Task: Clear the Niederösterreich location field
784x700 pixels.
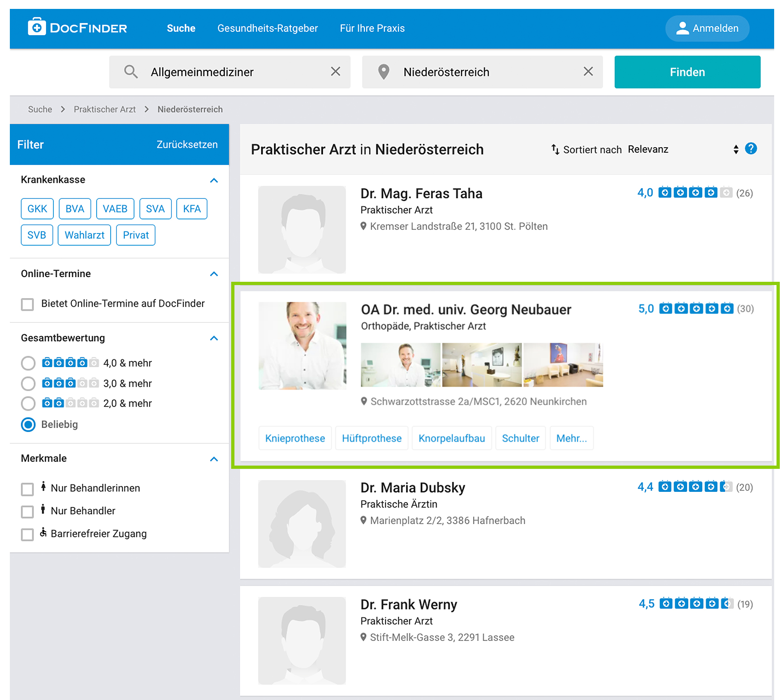Action: [x=588, y=72]
